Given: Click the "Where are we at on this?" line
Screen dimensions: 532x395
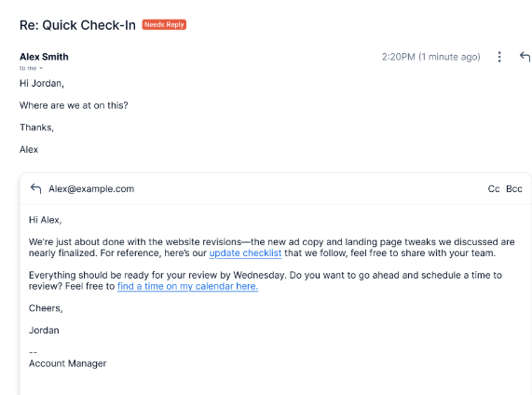Looking at the screenshot, I should pyautogui.click(x=74, y=105).
